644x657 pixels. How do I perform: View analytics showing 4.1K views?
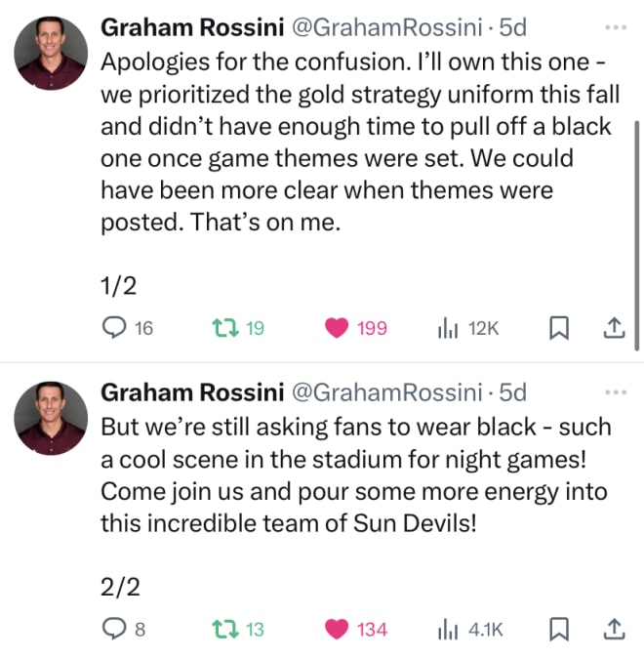(469, 630)
